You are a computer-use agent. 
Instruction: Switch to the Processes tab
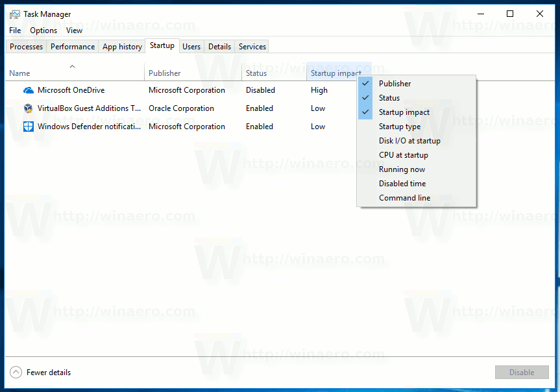[26, 46]
